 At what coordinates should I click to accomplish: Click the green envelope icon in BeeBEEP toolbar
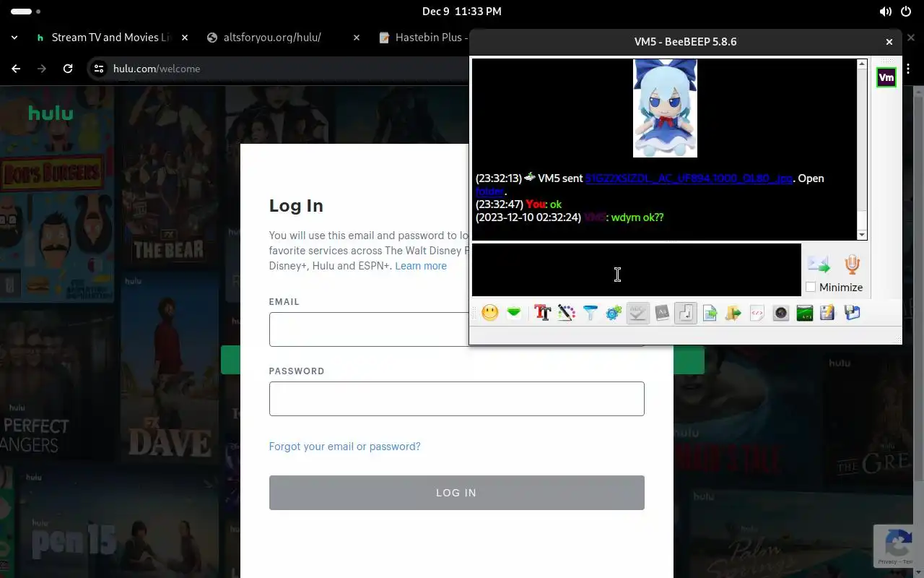click(514, 313)
